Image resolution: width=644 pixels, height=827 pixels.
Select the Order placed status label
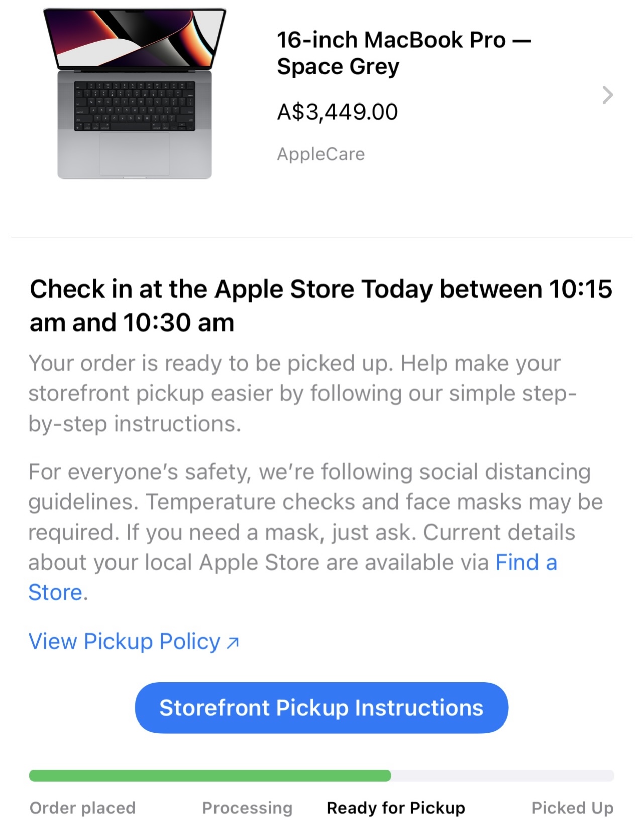pos(82,808)
